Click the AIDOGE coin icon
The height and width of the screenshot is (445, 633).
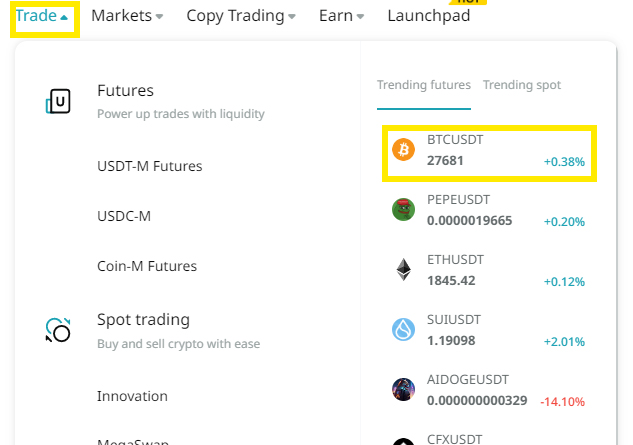coord(404,389)
